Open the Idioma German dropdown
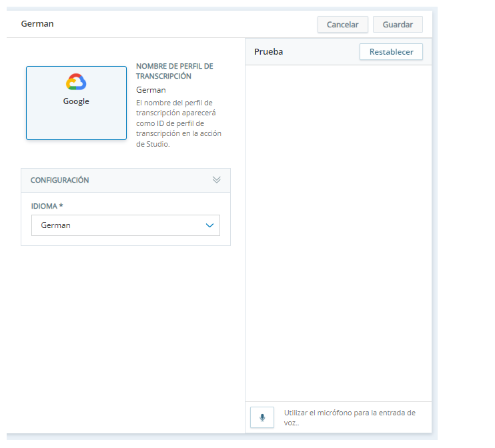Screen dimensions: 495x448 pyautogui.click(x=125, y=225)
